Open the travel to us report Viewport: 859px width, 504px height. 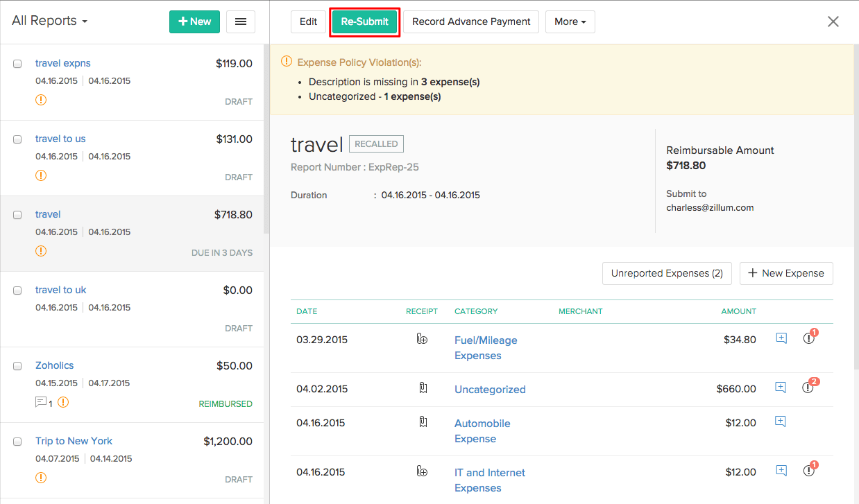coord(60,139)
